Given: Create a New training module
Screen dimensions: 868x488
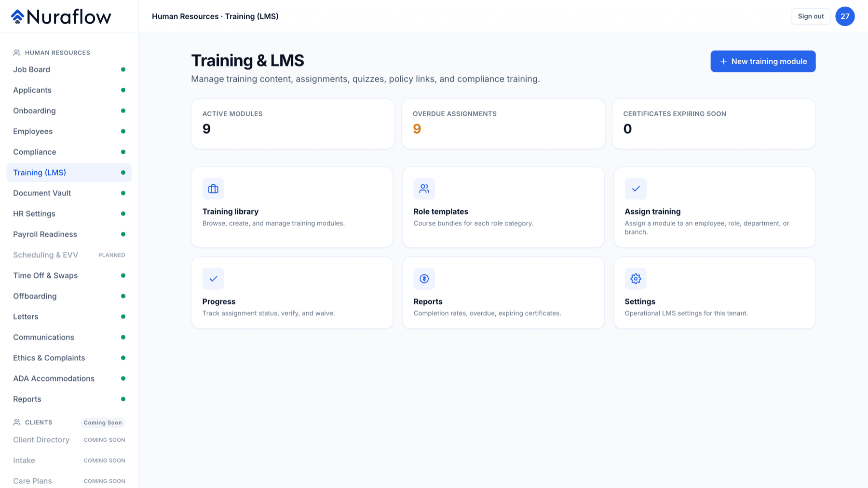Looking at the screenshot, I should point(763,61).
